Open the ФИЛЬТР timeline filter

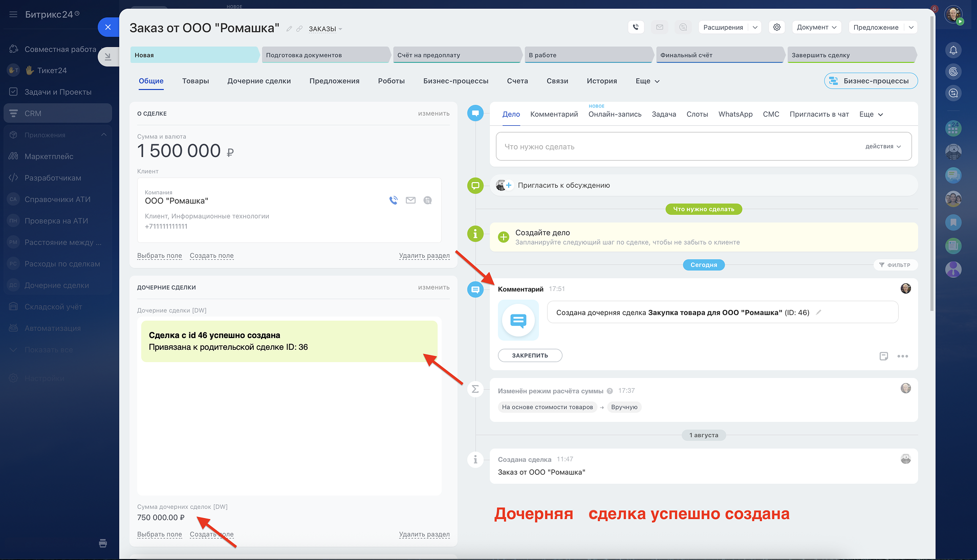(895, 265)
